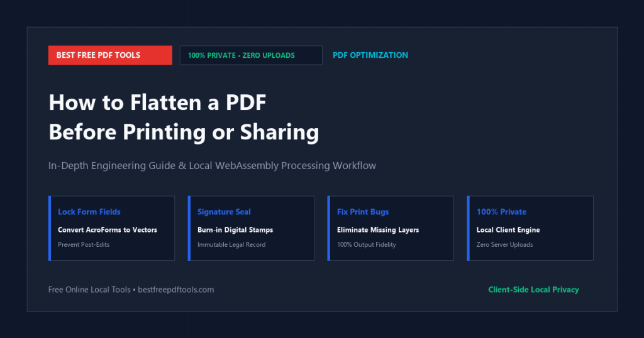Click '100% Output Fidelity' text
This screenshot has width=644, height=338.
coord(367,244)
